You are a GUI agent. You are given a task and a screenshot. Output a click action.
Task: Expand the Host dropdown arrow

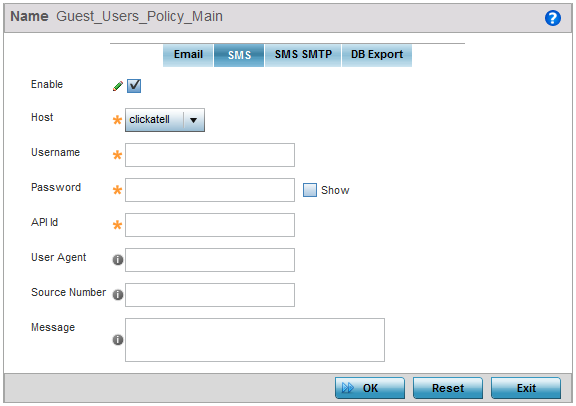pos(194,120)
